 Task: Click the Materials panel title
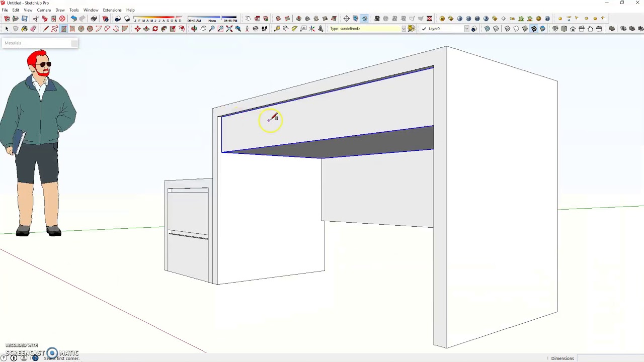click(x=13, y=43)
